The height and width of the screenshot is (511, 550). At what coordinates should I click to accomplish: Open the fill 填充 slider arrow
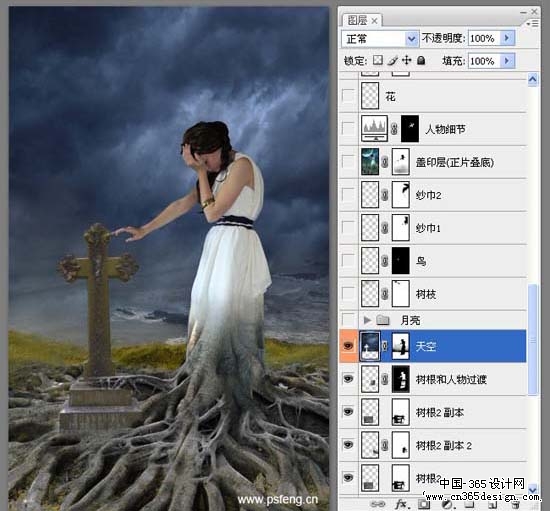[x=507, y=61]
